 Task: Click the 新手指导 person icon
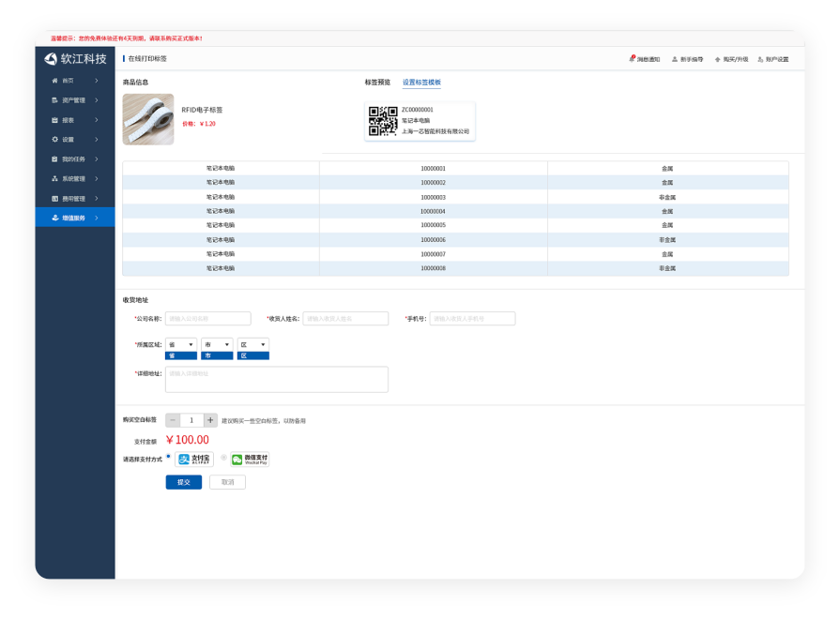pyautogui.click(x=675, y=59)
